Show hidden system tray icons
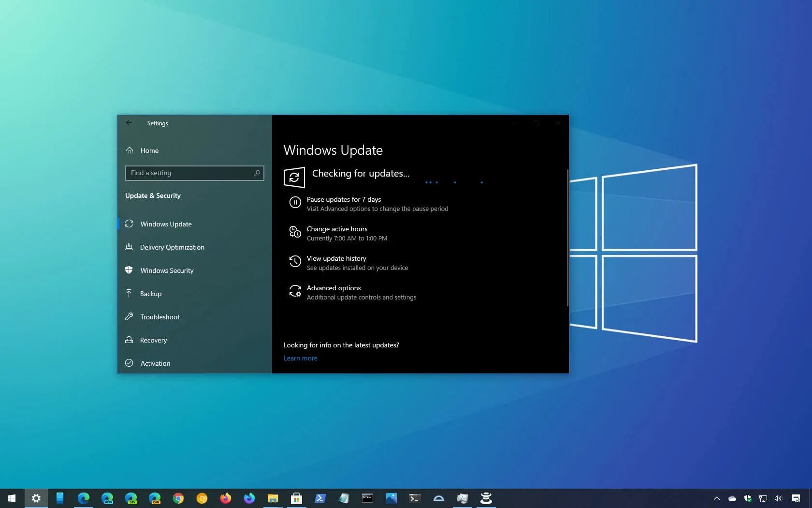812x508 pixels. [717, 498]
